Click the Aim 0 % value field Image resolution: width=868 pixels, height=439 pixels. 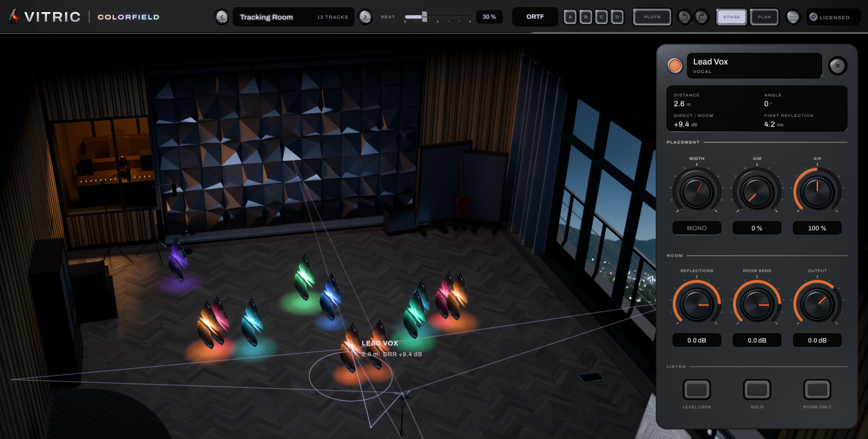(x=757, y=229)
